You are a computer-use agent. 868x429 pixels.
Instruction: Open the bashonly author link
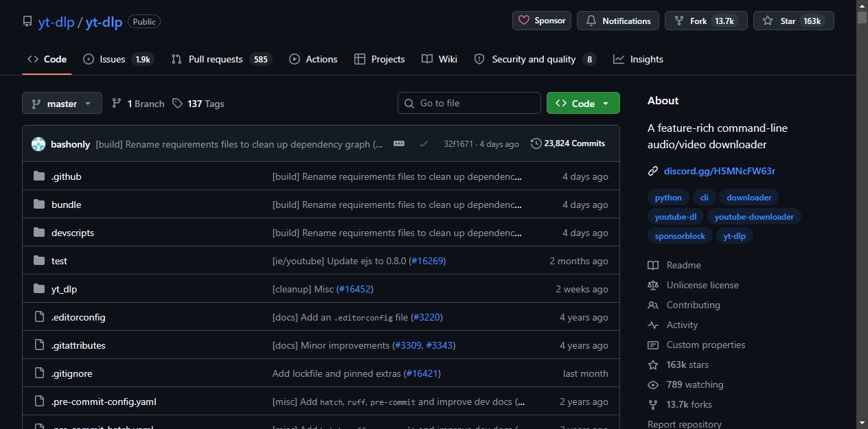(70, 144)
